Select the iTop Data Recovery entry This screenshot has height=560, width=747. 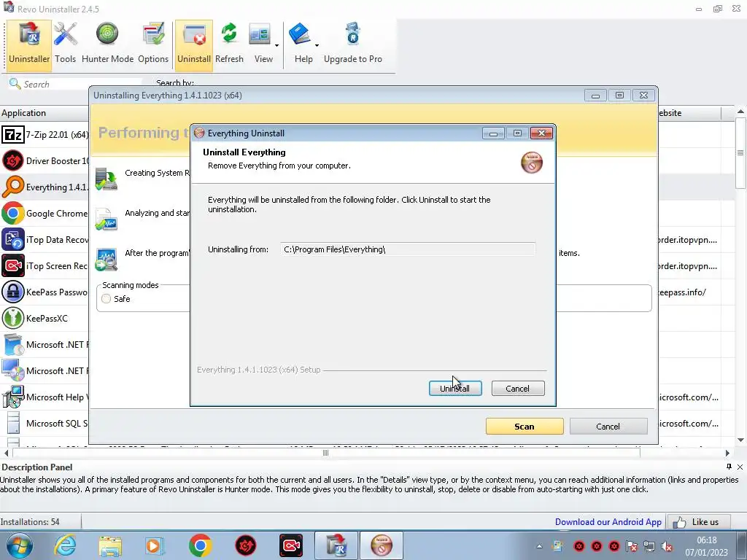pyautogui.click(x=44, y=239)
